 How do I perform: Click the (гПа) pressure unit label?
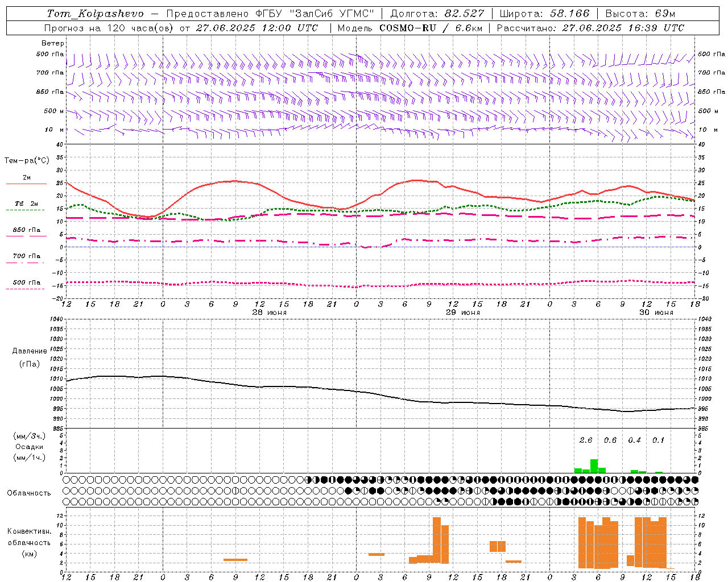[30, 364]
